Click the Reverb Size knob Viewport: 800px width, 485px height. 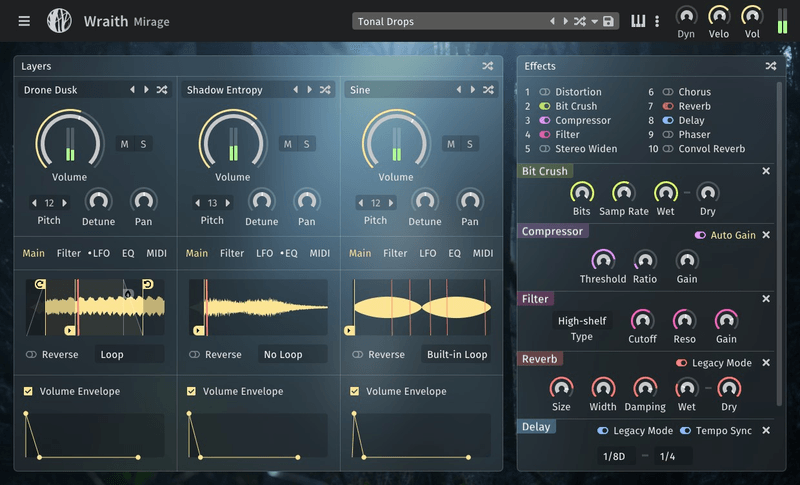coord(561,387)
